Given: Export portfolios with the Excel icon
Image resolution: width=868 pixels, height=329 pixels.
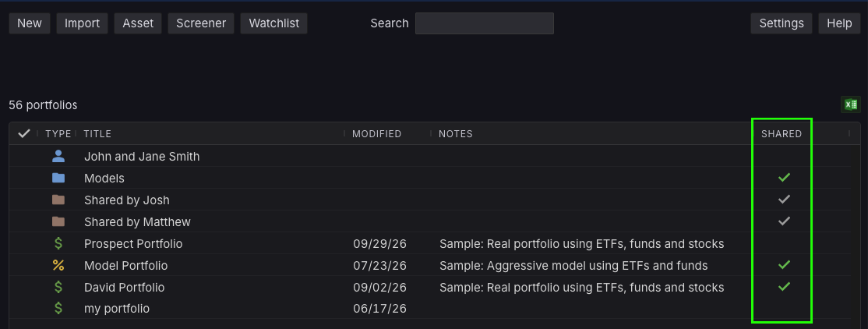Looking at the screenshot, I should pos(851,104).
